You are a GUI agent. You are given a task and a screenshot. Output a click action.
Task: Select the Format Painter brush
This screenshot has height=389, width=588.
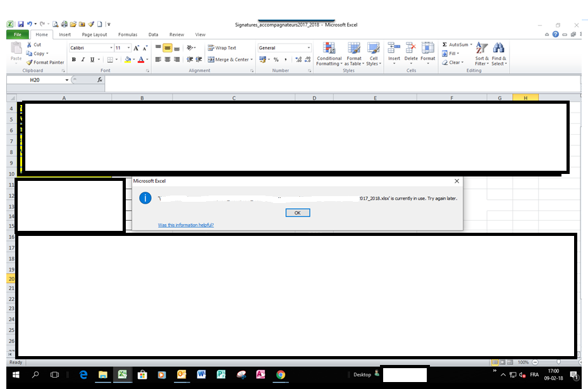coord(45,63)
